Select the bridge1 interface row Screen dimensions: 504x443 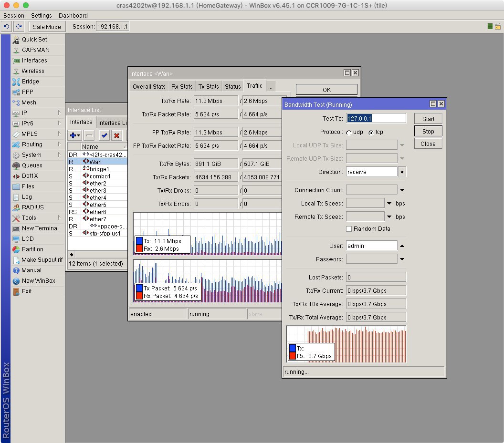(x=97, y=169)
